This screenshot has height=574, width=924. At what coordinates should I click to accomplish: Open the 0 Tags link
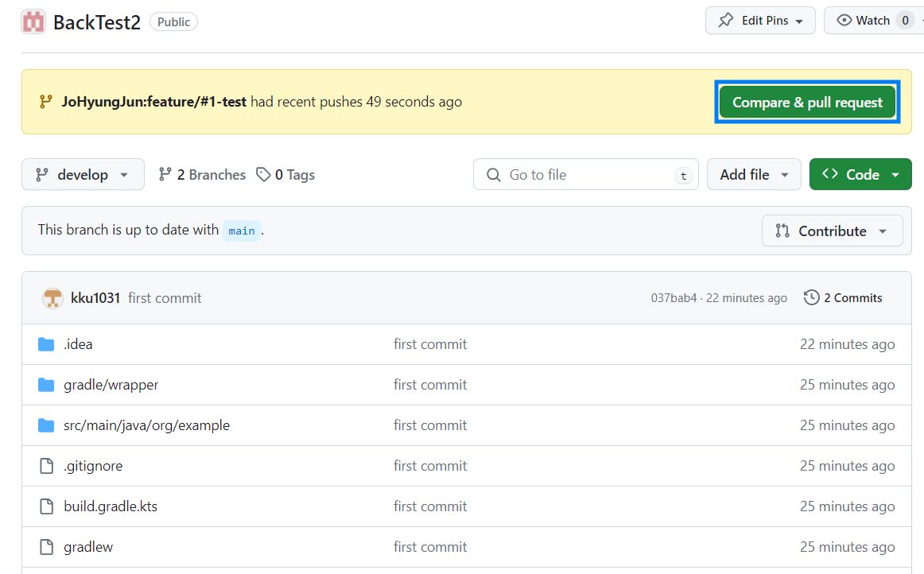pos(285,174)
